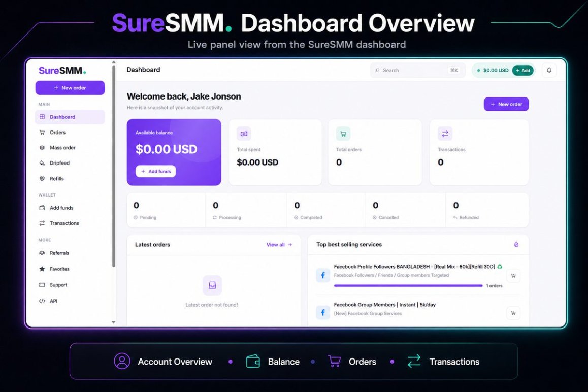The image size is (588, 392).
Task: Go to Add funds in the Wallet section
Action: click(x=70, y=208)
